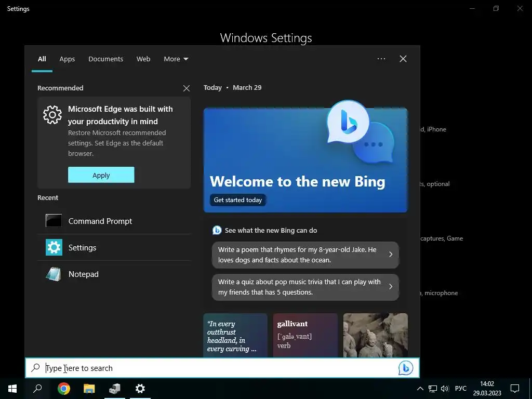This screenshot has height=399, width=532.
Task: Click the network icon in system tray
Action: coord(433,389)
